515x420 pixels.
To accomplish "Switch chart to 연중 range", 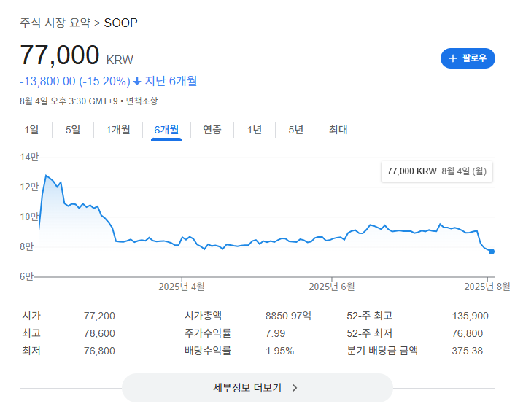I will coord(212,130).
